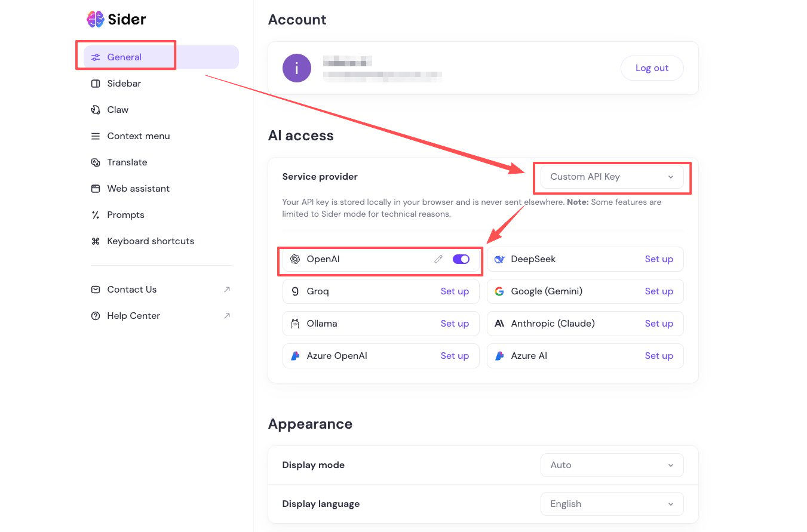Screen dimensions: 807x532
Task: Set up the Azure AI provider
Action: (x=659, y=356)
